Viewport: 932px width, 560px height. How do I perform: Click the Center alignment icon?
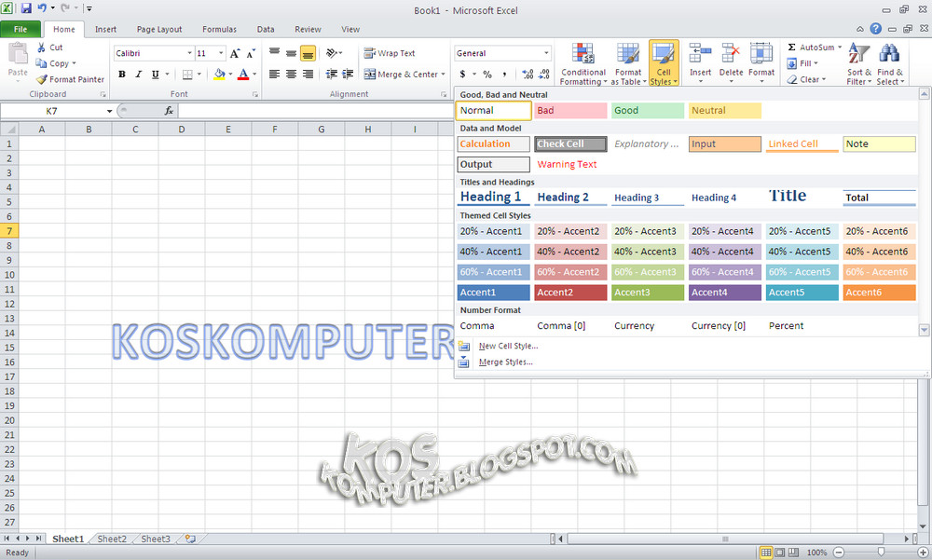click(x=291, y=75)
